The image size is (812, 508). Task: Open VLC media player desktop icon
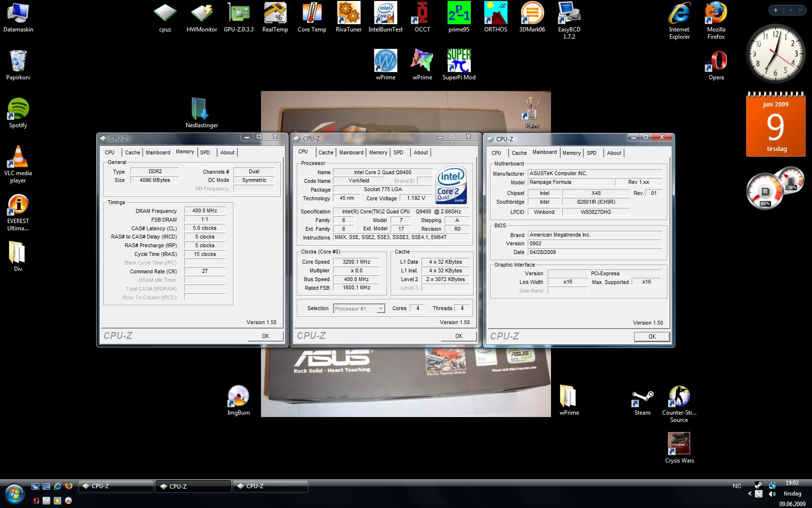point(18,164)
